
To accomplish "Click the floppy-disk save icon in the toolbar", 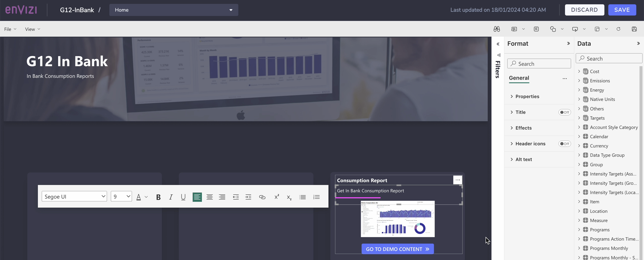I will pyautogui.click(x=634, y=29).
